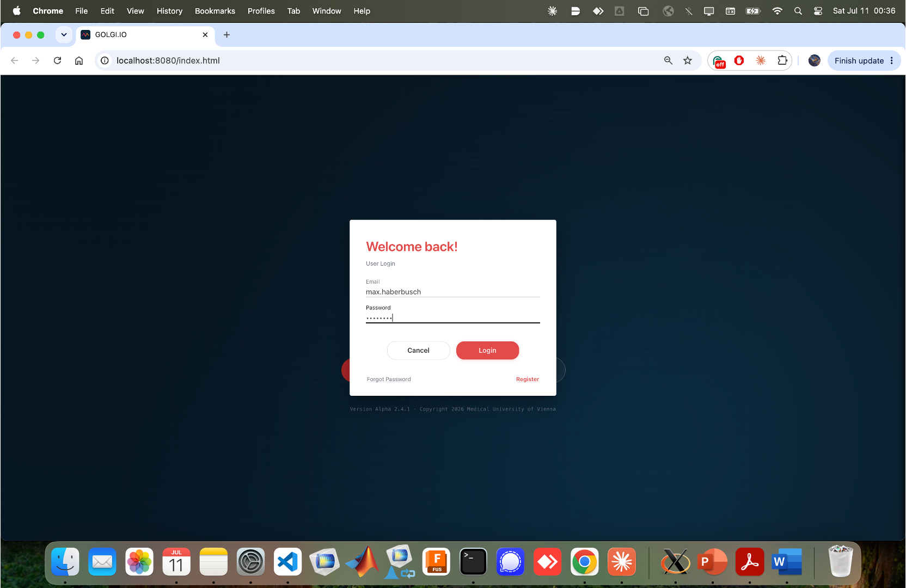This screenshot has width=906, height=588.
Task: Click the extension icon with the red off badge
Action: click(x=719, y=61)
